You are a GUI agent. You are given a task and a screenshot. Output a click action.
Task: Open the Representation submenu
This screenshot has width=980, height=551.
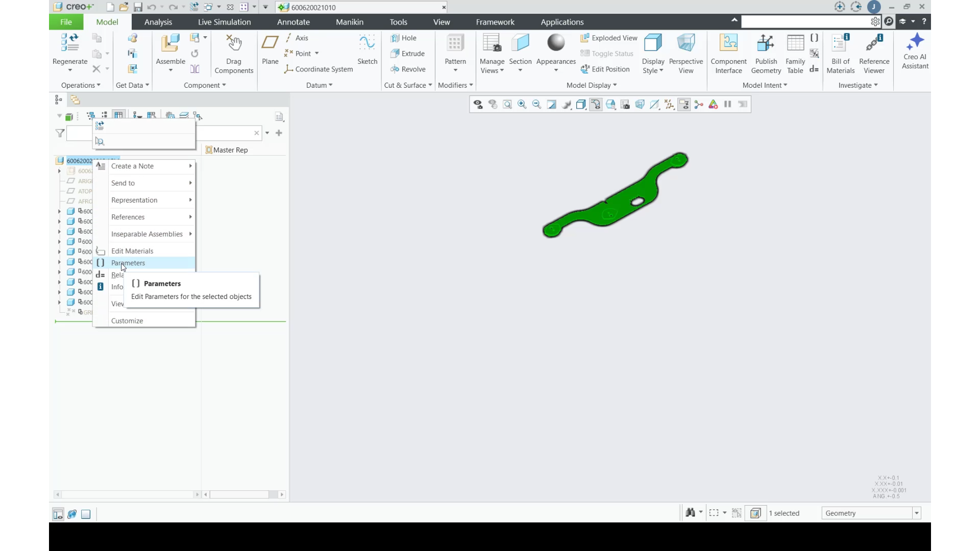pyautogui.click(x=144, y=200)
